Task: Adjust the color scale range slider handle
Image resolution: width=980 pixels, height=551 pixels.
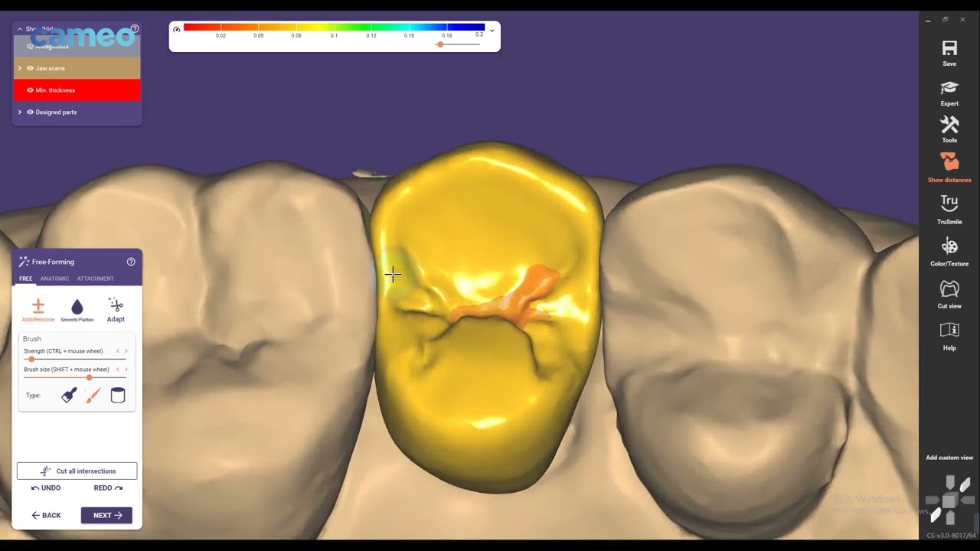Action: (440, 44)
